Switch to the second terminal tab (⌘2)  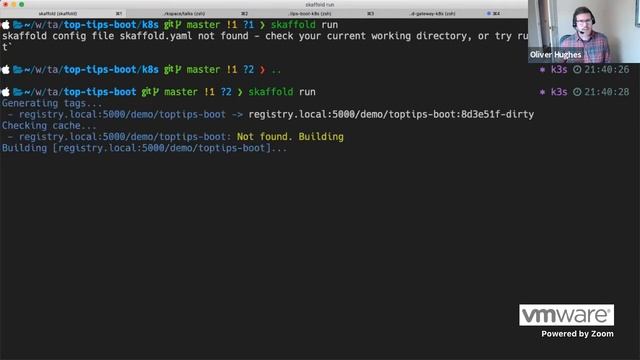coord(190,13)
